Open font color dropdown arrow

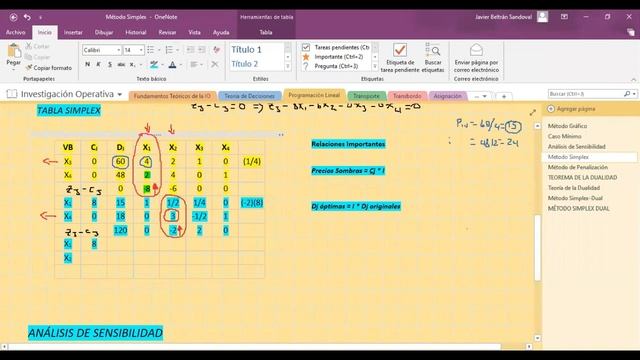[x=181, y=64]
